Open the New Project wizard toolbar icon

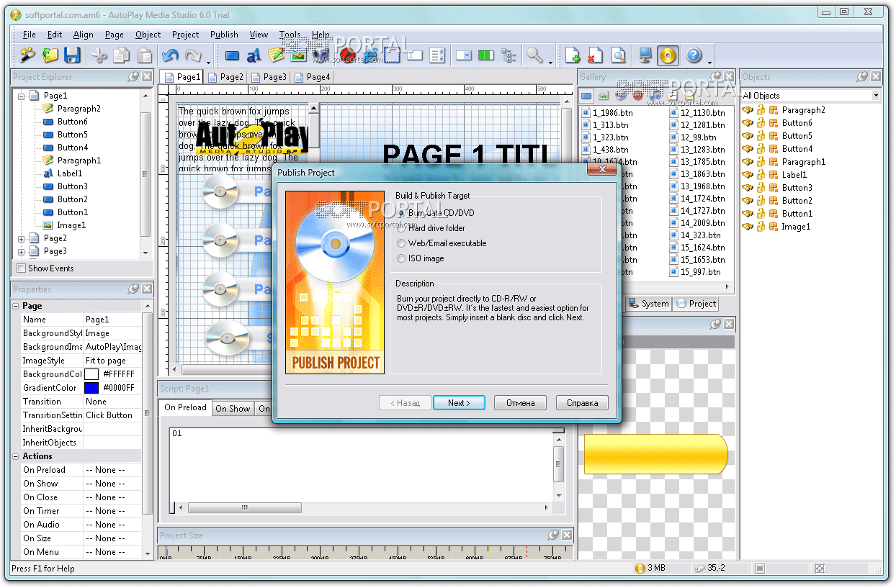(27, 55)
